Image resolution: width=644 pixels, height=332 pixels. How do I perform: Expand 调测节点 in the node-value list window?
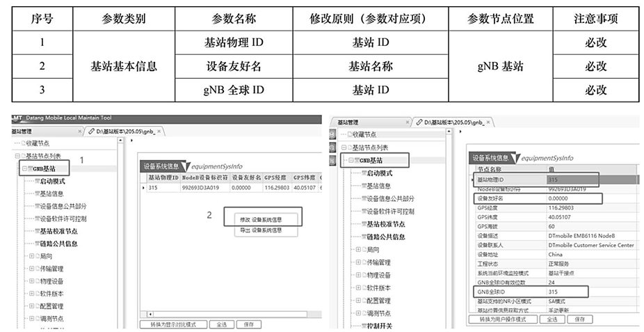point(359,313)
